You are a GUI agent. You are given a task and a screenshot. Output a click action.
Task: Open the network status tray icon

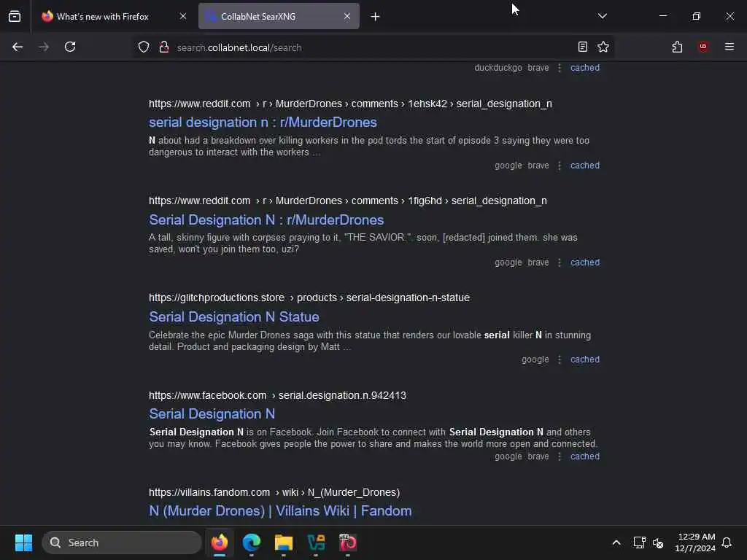[639, 542]
